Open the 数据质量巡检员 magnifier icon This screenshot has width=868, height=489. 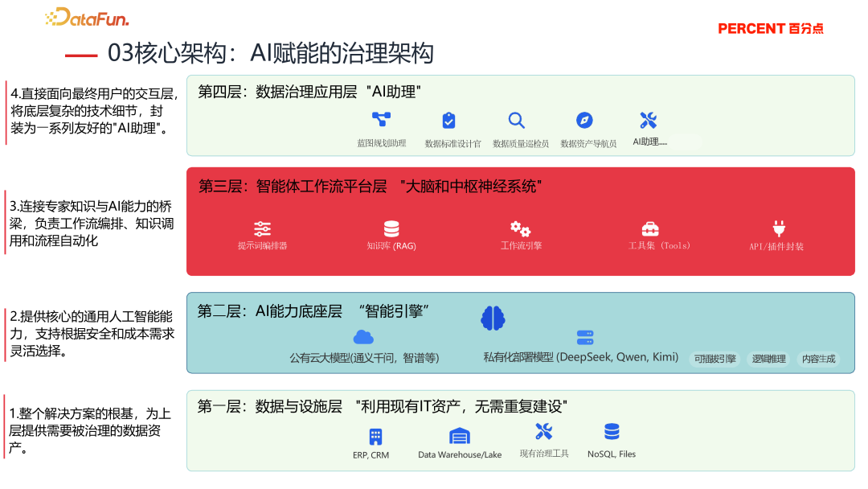pyautogui.click(x=517, y=121)
